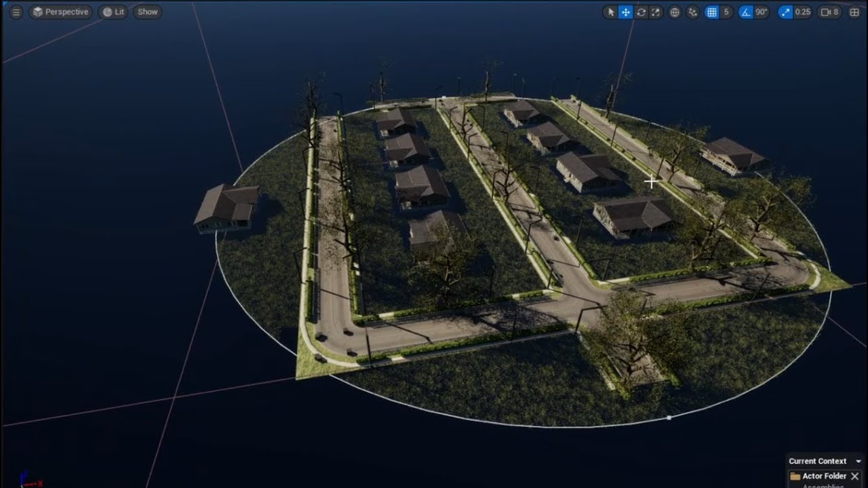Screen dimensions: 868x488
Task: Click the Actor Folder folder icon
Action: point(795,476)
